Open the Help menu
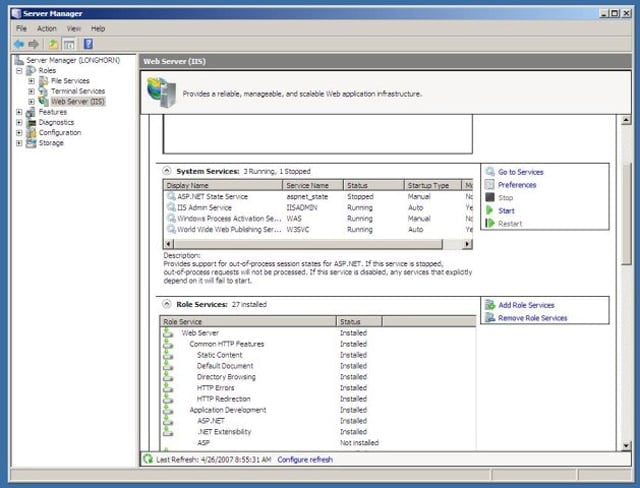Screen dimensions: 640x488 pyautogui.click(x=98, y=29)
